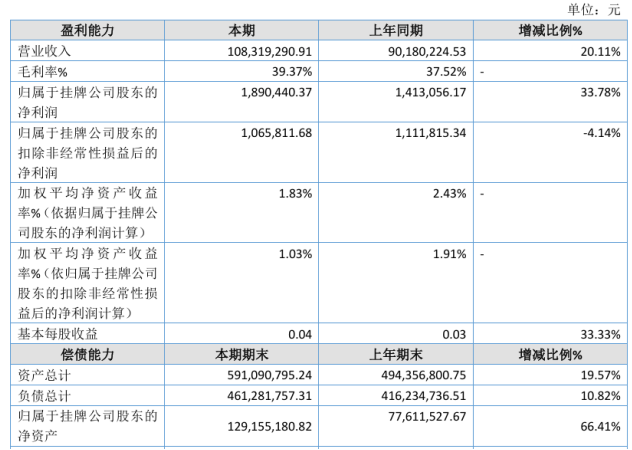632x450 pixels.
Task: Select value 461,281,757.31
Action: coord(270,396)
